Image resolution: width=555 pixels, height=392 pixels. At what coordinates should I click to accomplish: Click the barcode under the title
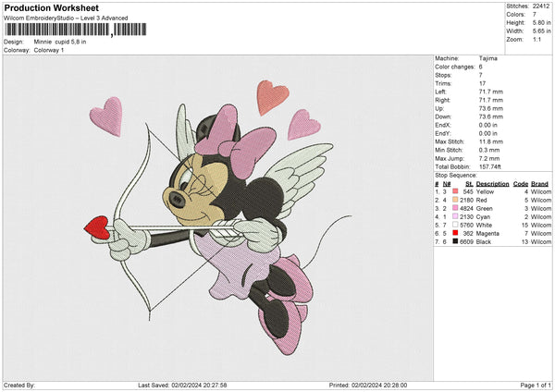(x=76, y=30)
